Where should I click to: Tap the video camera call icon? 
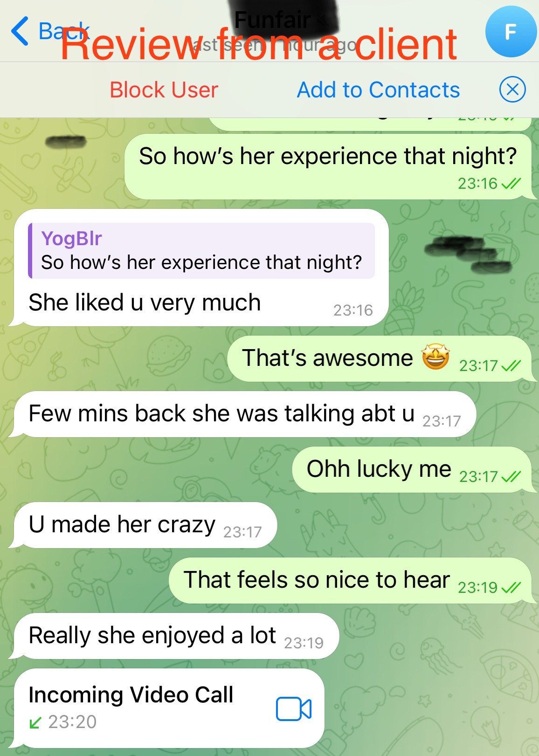click(294, 709)
